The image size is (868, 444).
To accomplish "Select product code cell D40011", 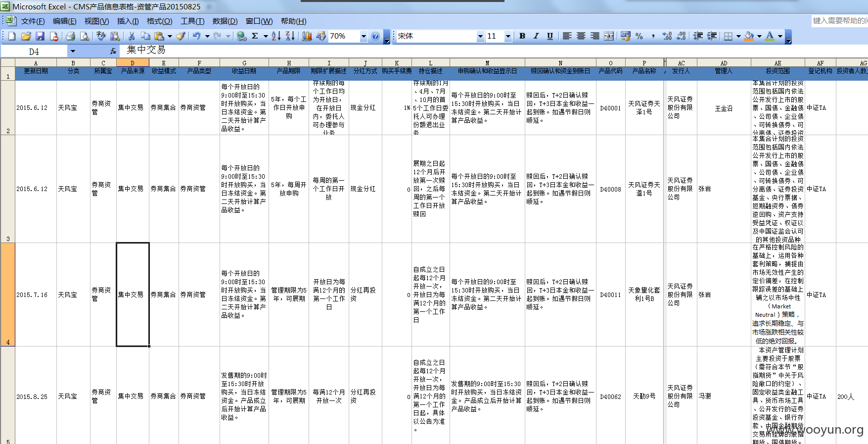I will 610,295.
